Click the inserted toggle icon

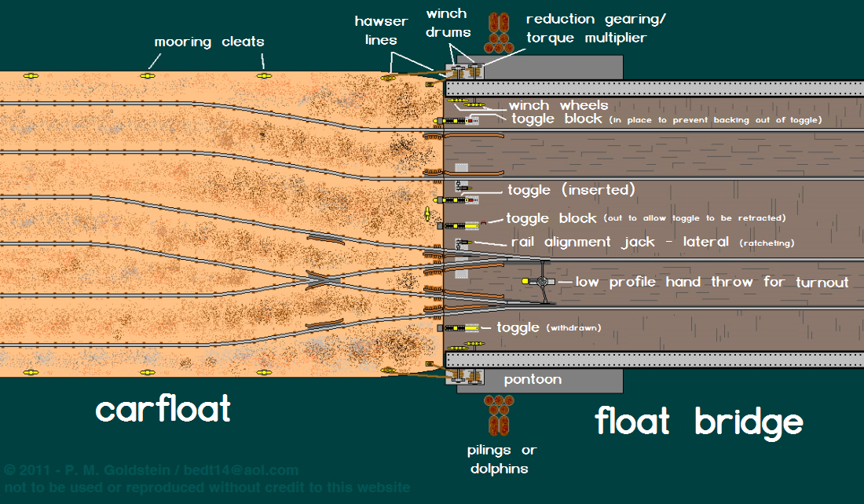[x=462, y=188]
